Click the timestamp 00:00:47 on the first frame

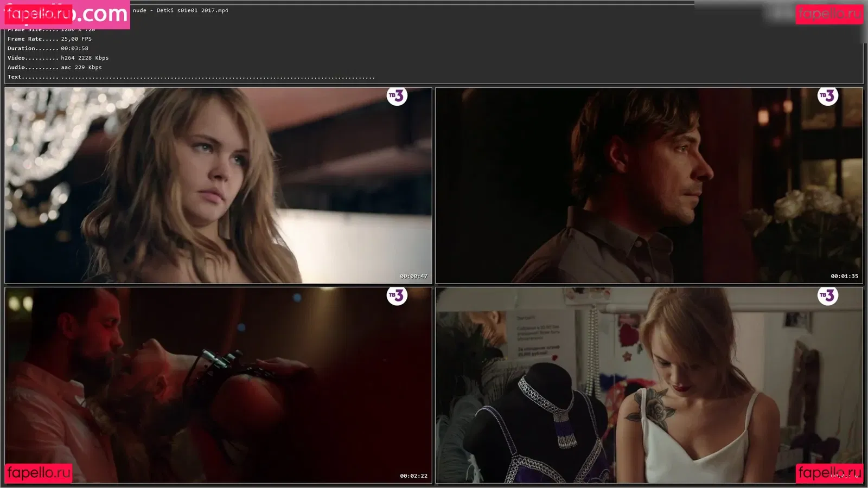click(414, 275)
